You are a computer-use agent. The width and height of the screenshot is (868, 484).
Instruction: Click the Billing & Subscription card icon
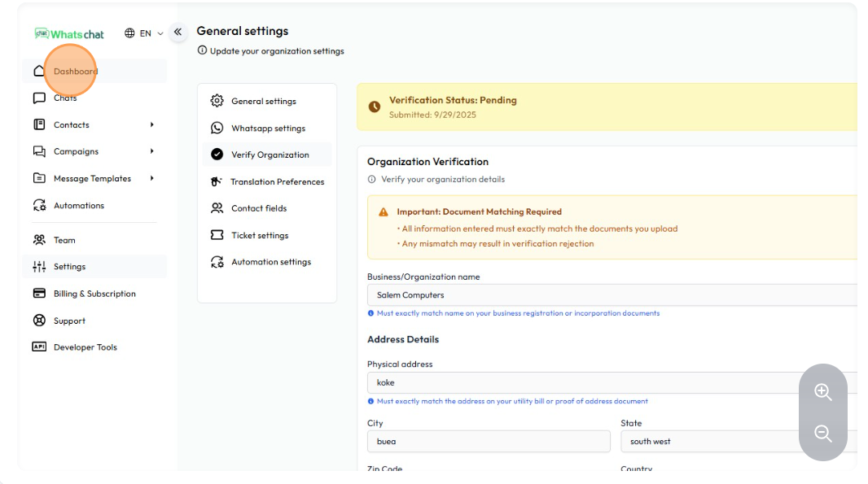(39, 294)
